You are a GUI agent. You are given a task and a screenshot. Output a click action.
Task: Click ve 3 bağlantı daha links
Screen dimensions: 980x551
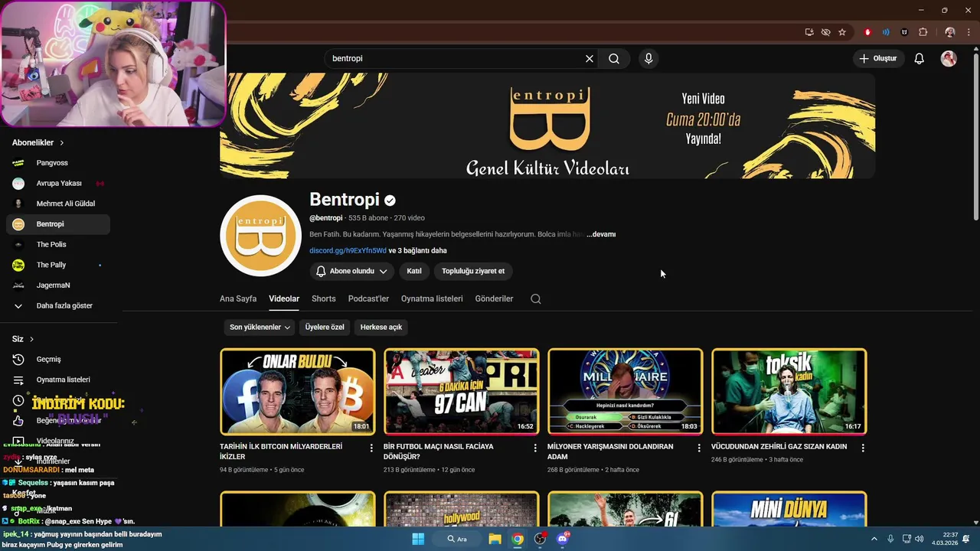pos(418,250)
